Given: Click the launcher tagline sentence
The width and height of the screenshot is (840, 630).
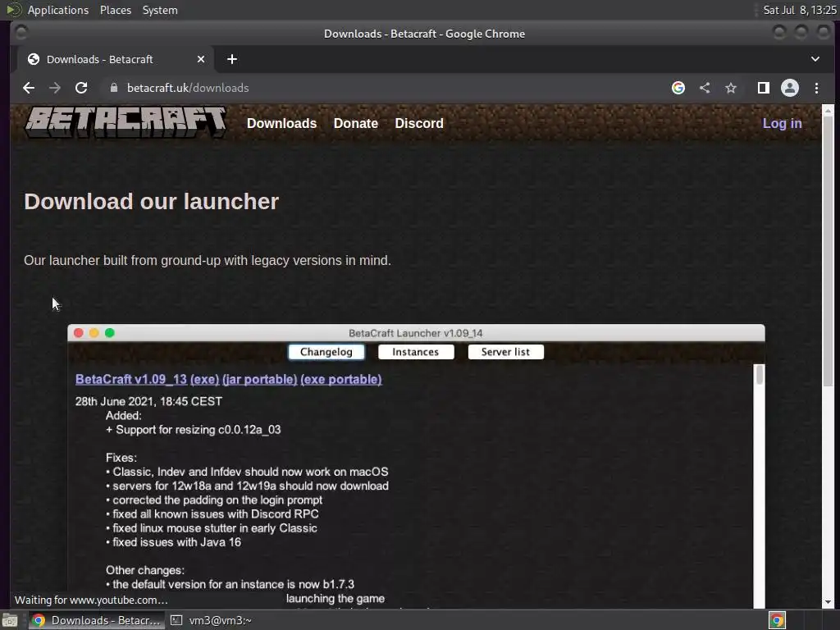Looking at the screenshot, I should [208, 260].
